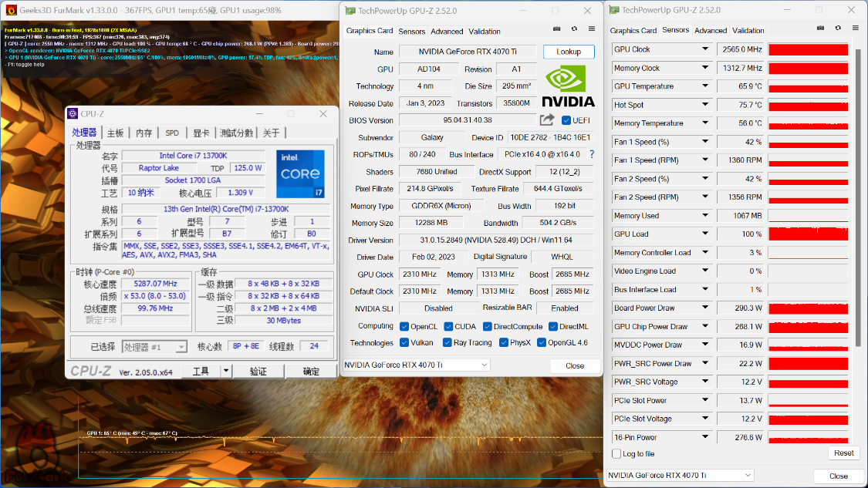
Task: Click the Reset button in Sensors window
Action: (843, 453)
